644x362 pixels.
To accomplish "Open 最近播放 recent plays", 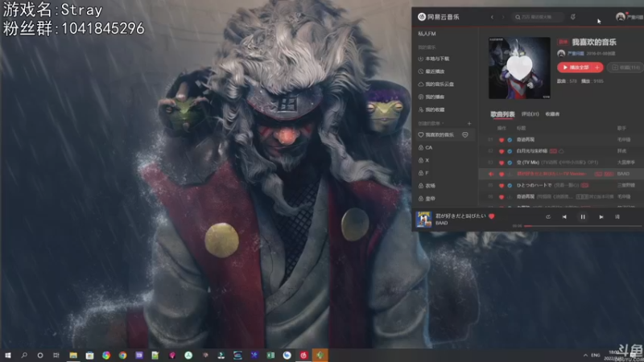I will pos(431,72).
